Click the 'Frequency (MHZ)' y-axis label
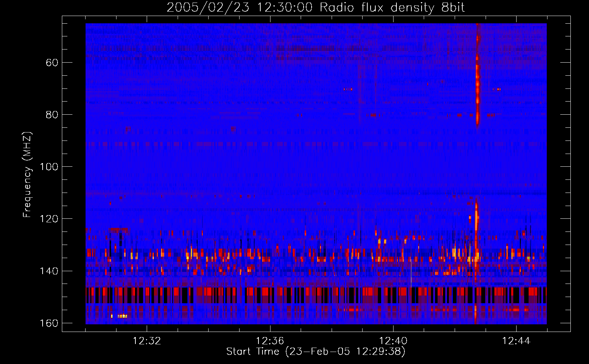Viewport: 589px width, 364px height. pos(27,175)
